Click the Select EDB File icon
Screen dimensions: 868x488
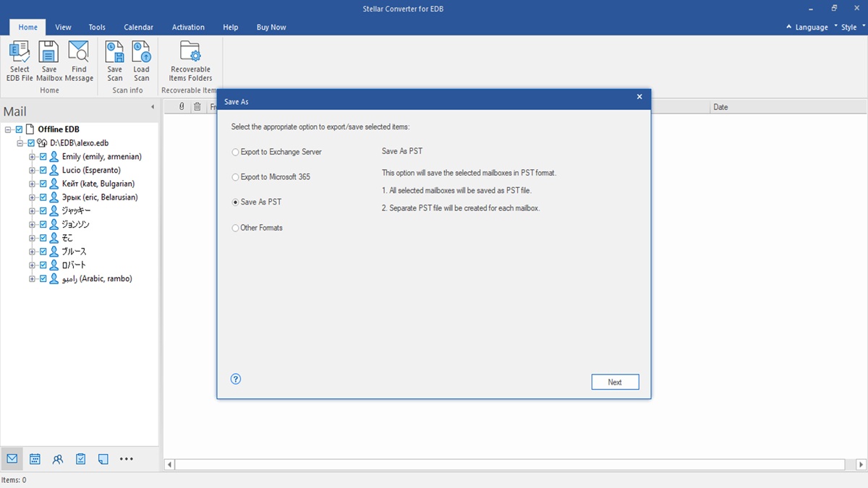20,52
